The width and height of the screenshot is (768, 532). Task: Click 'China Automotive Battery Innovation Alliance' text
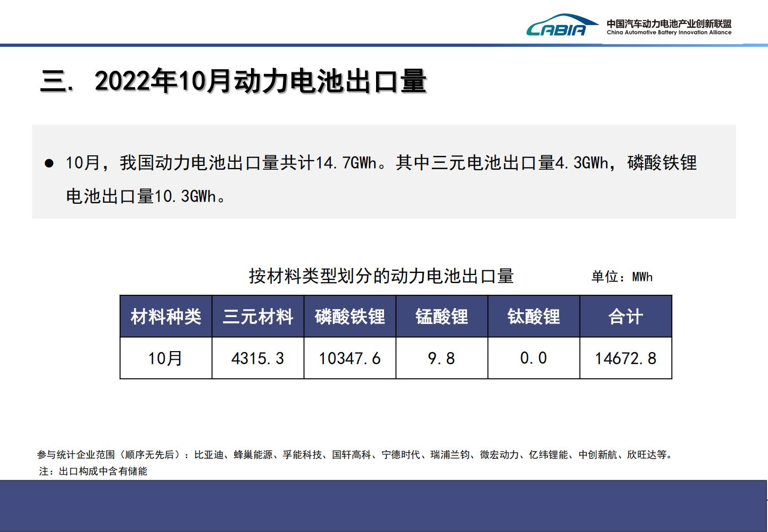pyautogui.click(x=669, y=32)
